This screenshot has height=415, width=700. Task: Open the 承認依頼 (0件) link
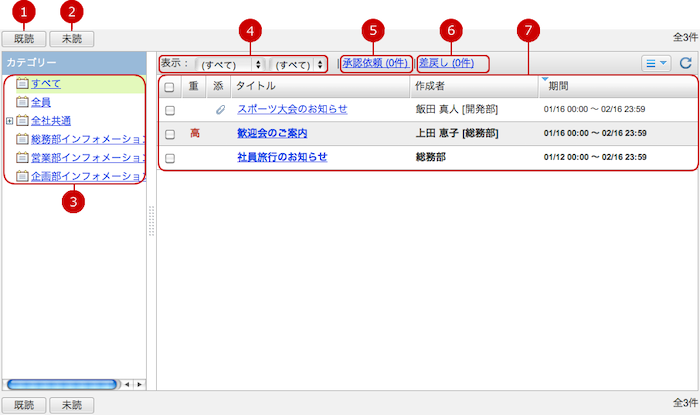coord(375,63)
